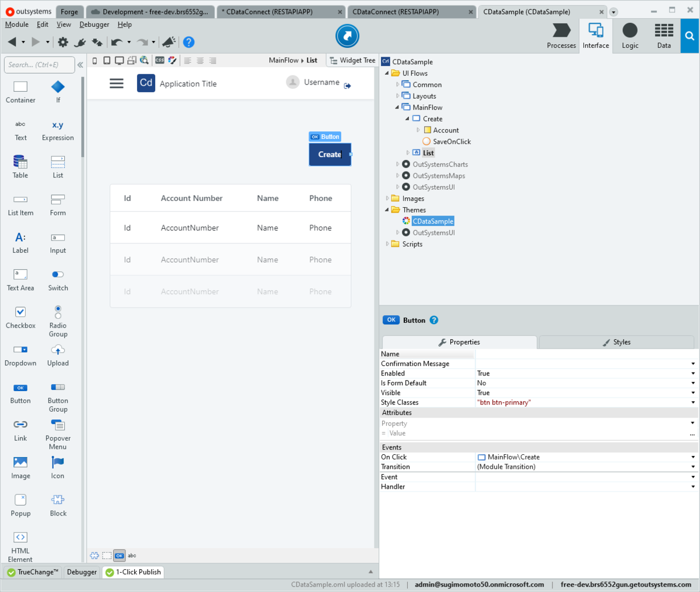Click the help question mark in toolbar
Viewport: 700px width, 592px height.
click(188, 42)
